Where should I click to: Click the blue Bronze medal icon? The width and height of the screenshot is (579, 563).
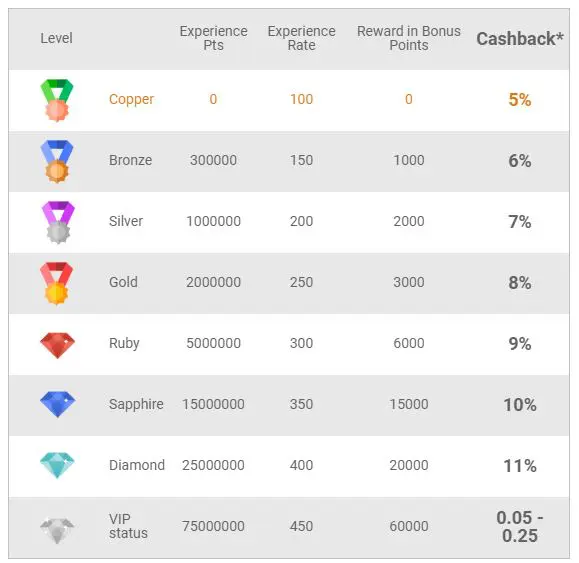[57, 161]
